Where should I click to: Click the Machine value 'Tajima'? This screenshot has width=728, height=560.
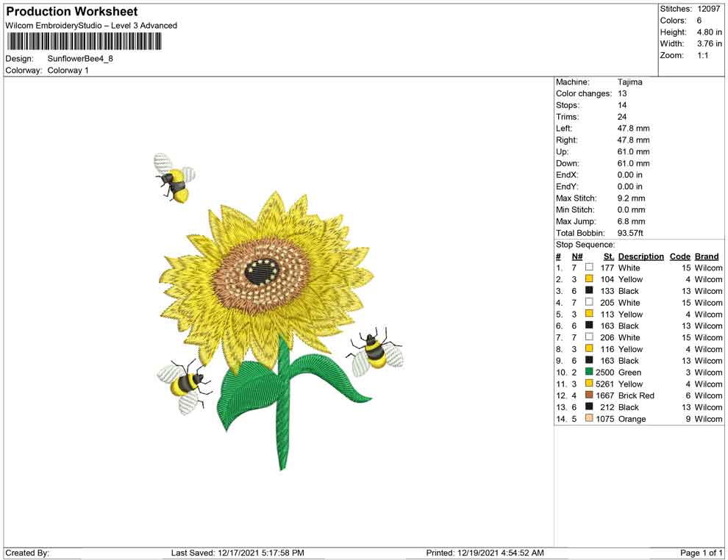(x=630, y=82)
